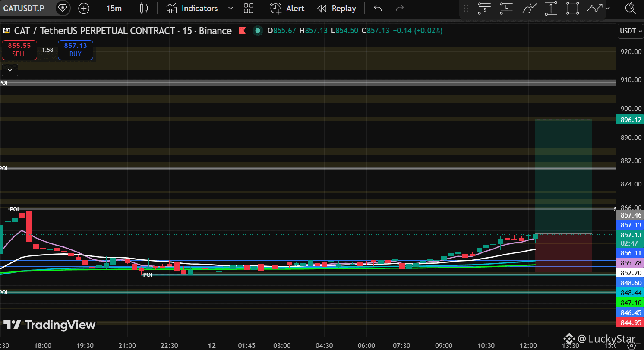Open the 15m timeframe selector

click(114, 8)
